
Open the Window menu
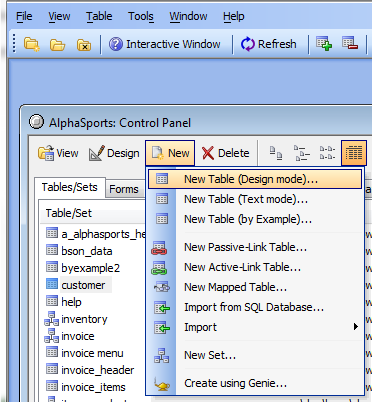tap(188, 16)
